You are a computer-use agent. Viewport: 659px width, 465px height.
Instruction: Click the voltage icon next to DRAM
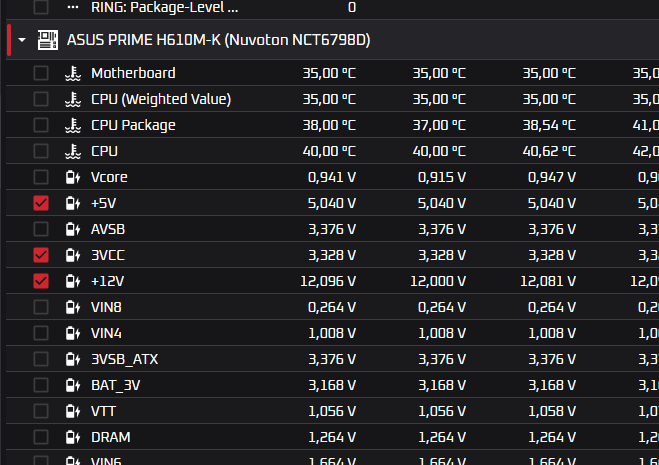coord(73,437)
